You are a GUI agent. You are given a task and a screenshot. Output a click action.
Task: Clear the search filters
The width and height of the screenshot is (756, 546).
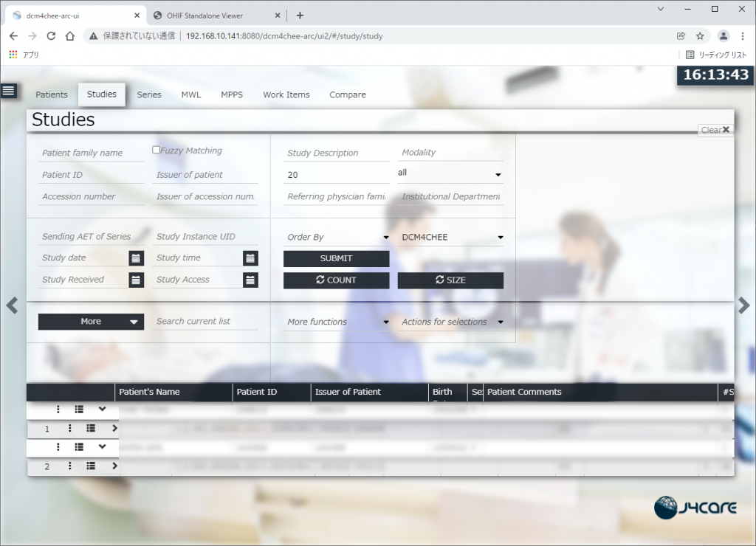click(x=715, y=130)
